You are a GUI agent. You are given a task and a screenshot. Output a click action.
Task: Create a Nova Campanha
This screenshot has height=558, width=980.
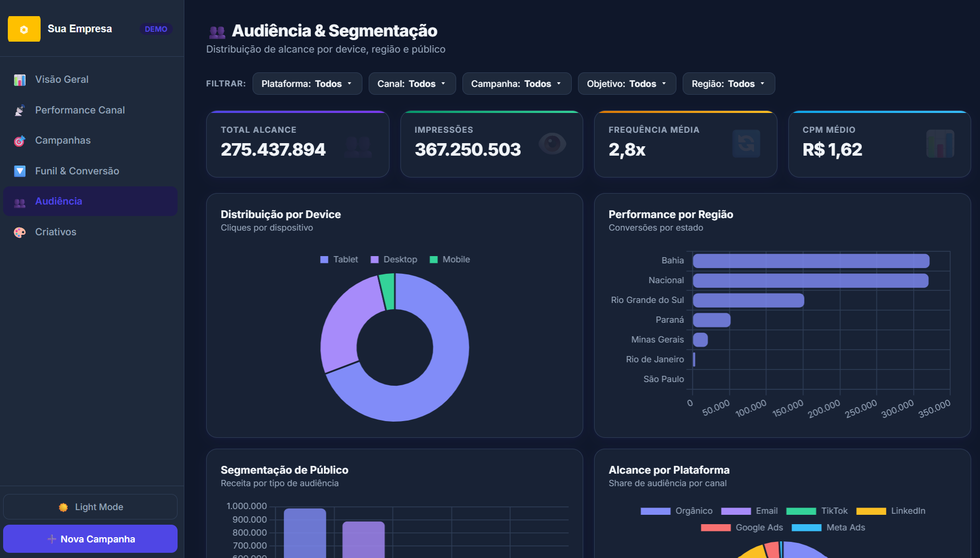(x=90, y=539)
